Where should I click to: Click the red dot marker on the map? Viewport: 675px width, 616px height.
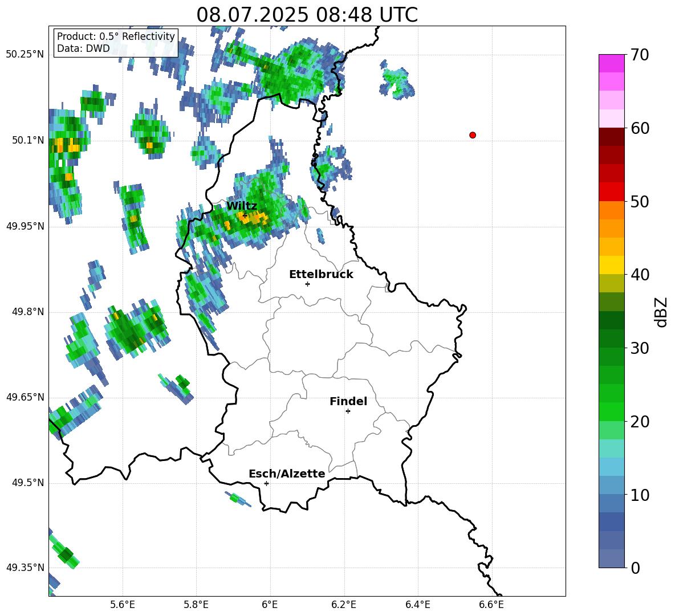473,135
